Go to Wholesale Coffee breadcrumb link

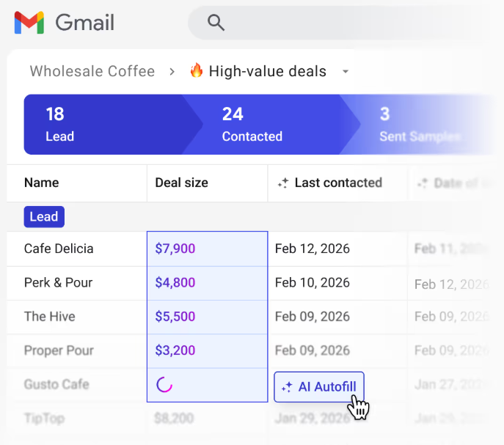(x=92, y=71)
